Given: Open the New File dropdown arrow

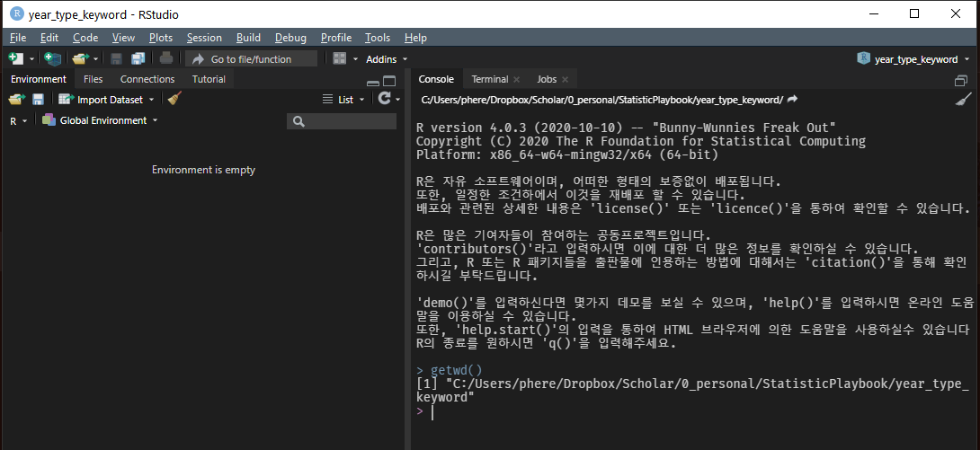Looking at the screenshot, I should [x=31, y=59].
